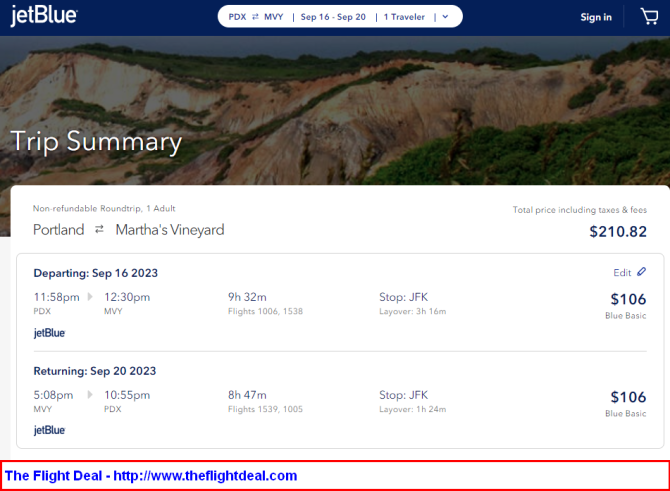The image size is (670, 491).
Task: Click return departure time 5:08pm
Action: (x=53, y=395)
